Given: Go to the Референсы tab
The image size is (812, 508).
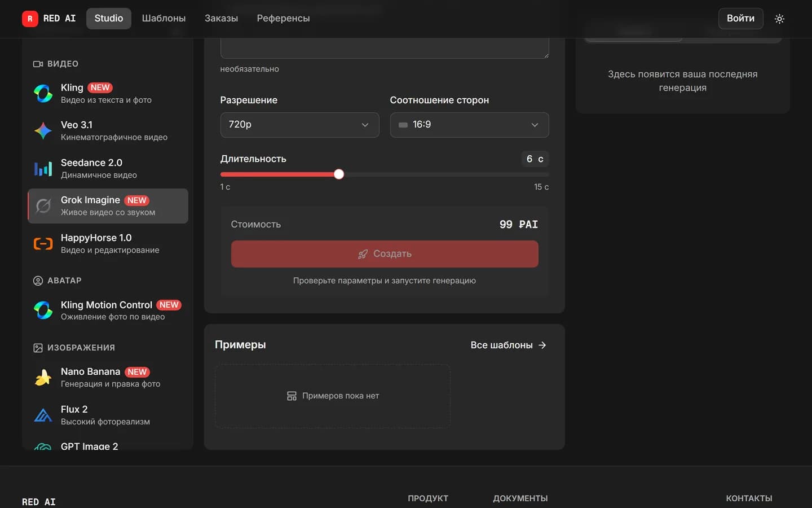Looking at the screenshot, I should click(283, 19).
